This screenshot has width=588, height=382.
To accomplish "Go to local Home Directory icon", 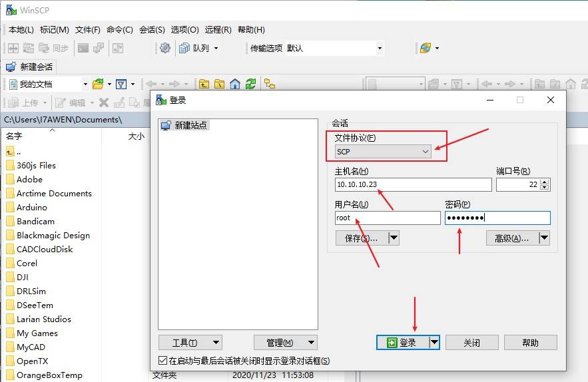I will pos(235,84).
